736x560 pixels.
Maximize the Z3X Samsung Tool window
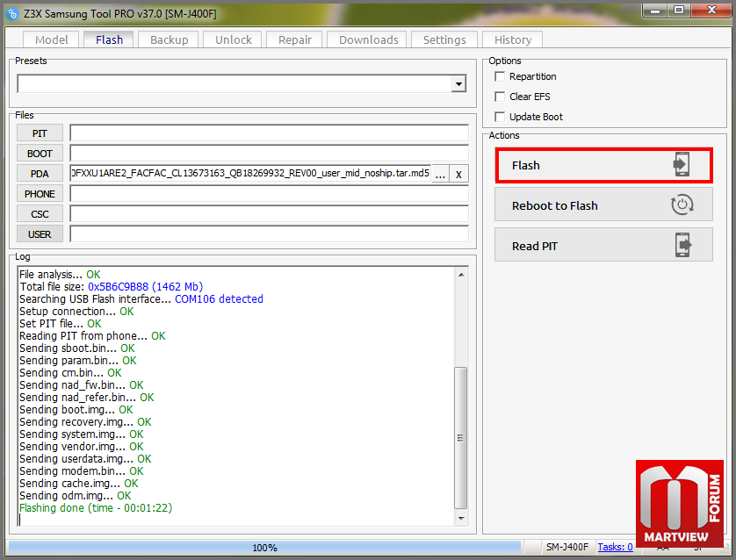[x=679, y=11]
